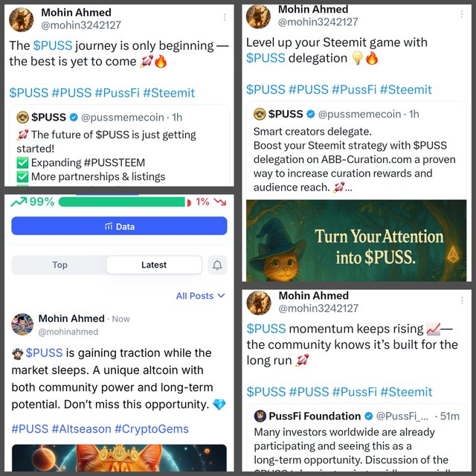Open #PussFi hashtag in momentum tweet
The image size is (476, 476).
[355, 392]
